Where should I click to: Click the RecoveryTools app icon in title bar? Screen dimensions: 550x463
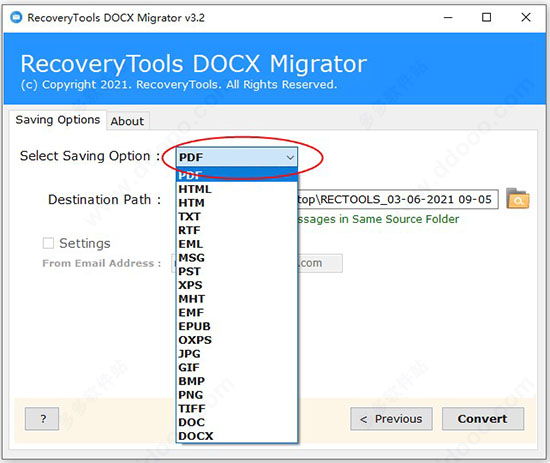pyautogui.click(x=16, y=17)
